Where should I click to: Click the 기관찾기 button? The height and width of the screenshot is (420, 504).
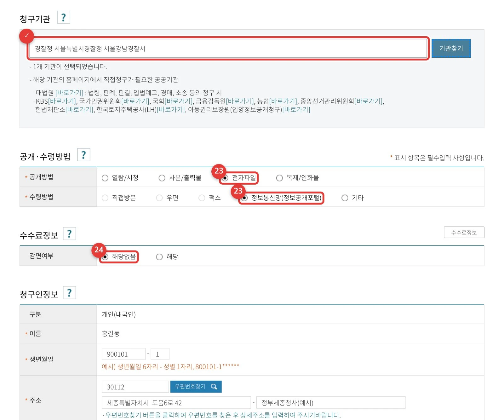[451, 48]
